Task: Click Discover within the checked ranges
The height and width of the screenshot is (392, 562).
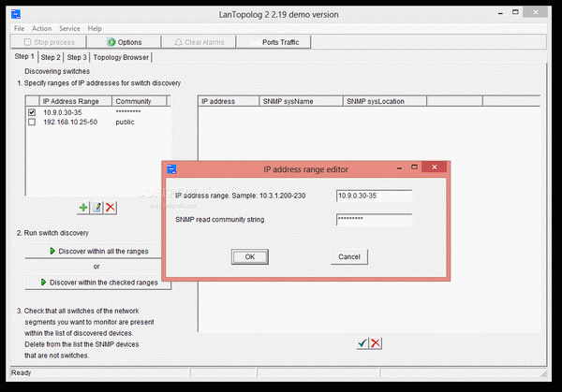Action: coord(97,283)
